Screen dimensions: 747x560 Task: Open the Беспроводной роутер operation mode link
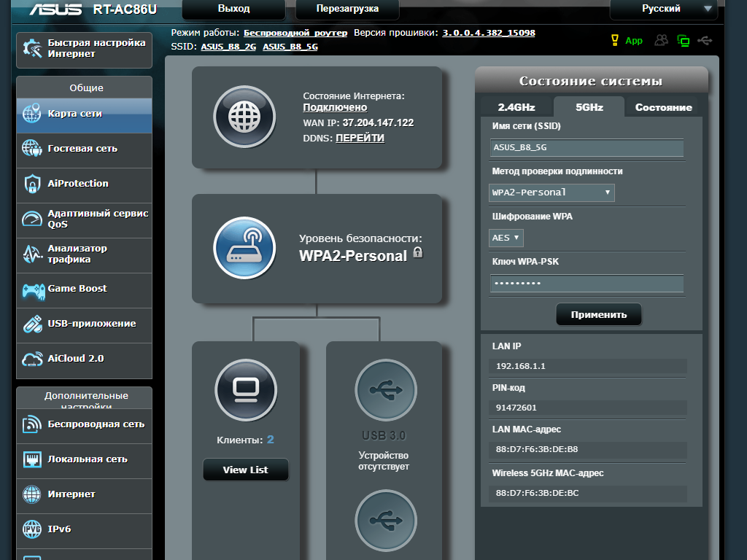tap(295, 33)
